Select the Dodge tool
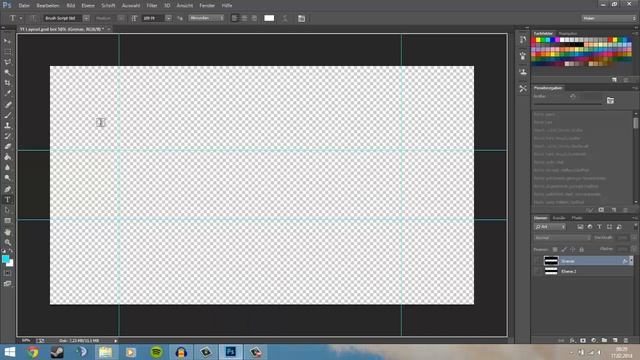The image size is (640, 360). [7, 178]
